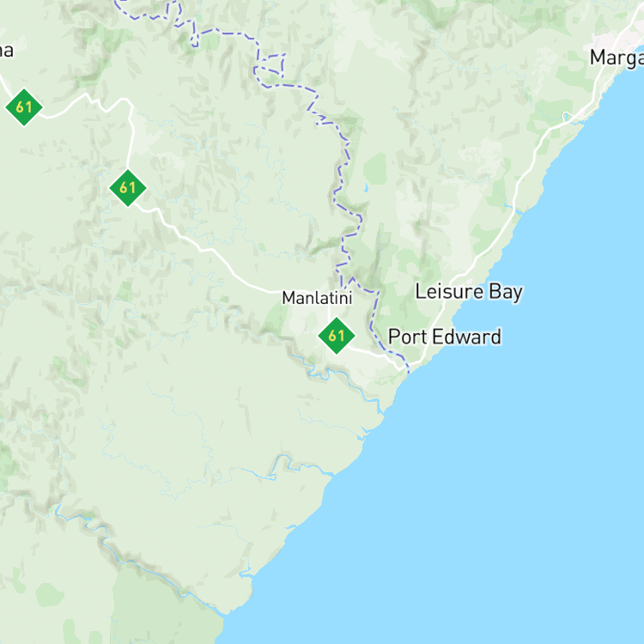Select the Manlatini place label
Image resolution: width=644 pixels, height=644 pixels.
click(x=317, y=298)
